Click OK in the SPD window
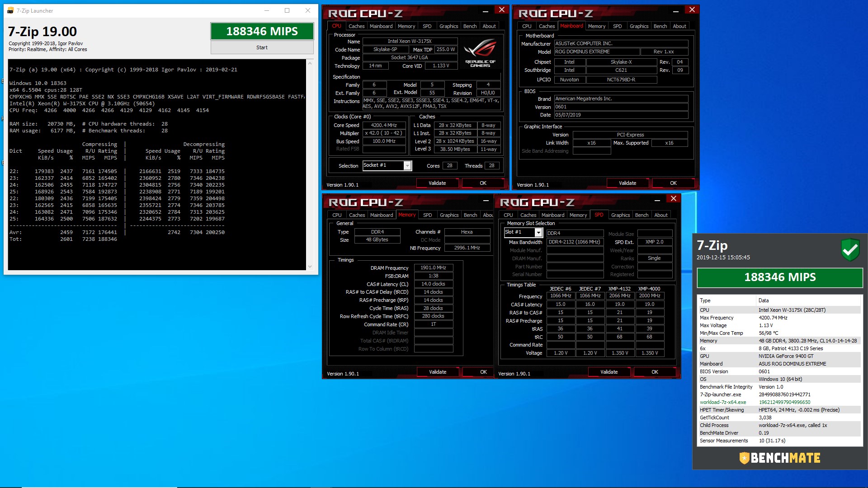The image size is (868, 488). (655, 372)
